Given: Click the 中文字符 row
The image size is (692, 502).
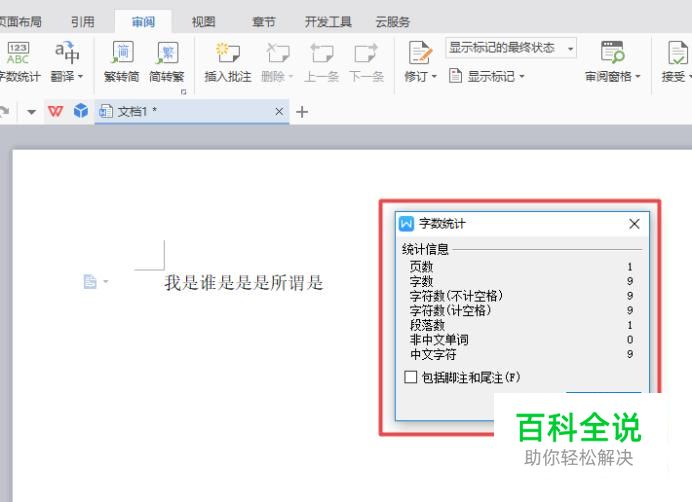Looking at the screenshot, I should coord(522,354).
